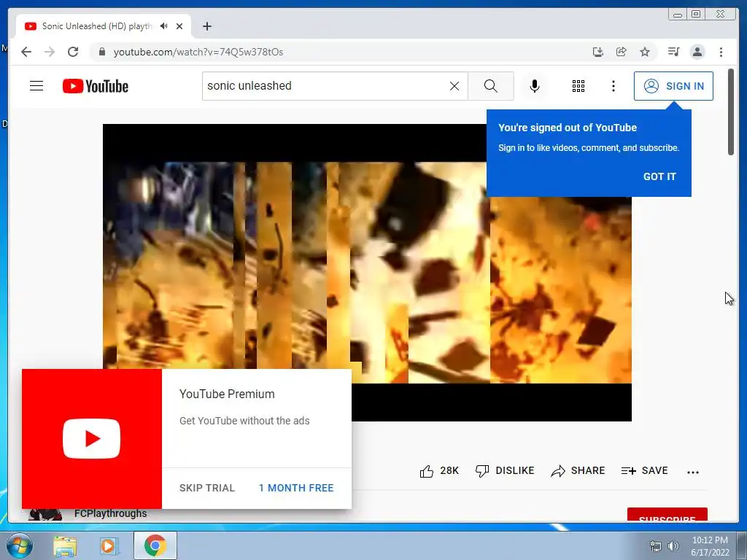This screenshot has height=560, width=747.
Task: Open the YouTube apps grid
Action: (578, 86)
